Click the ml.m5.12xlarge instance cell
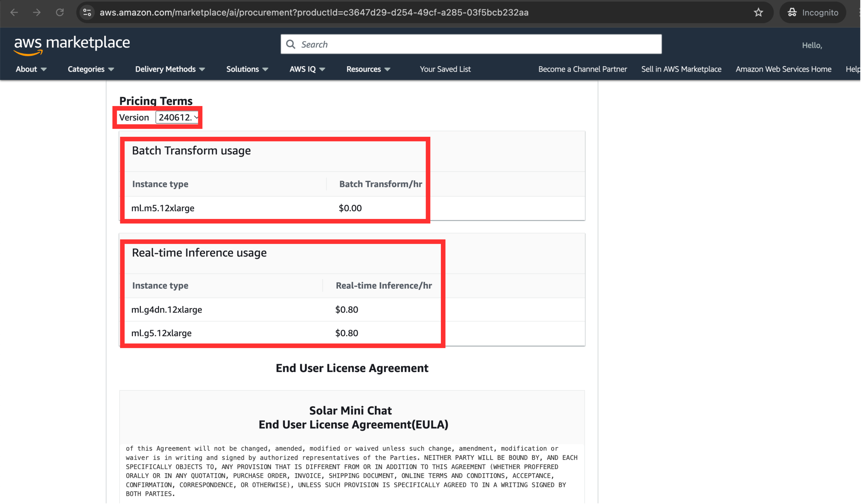Viewport: 861px width, 504px height. click(x=163, y=208)
